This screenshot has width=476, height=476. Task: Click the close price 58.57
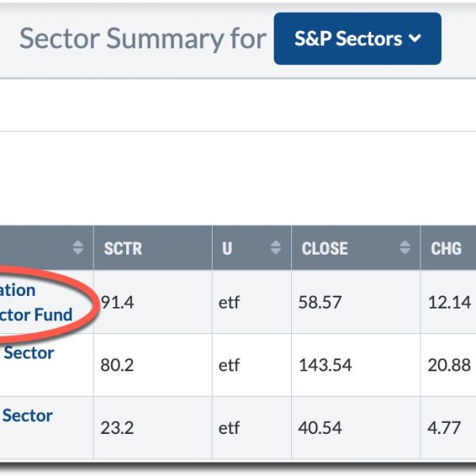pyautogui.click(x=320, y=302)
